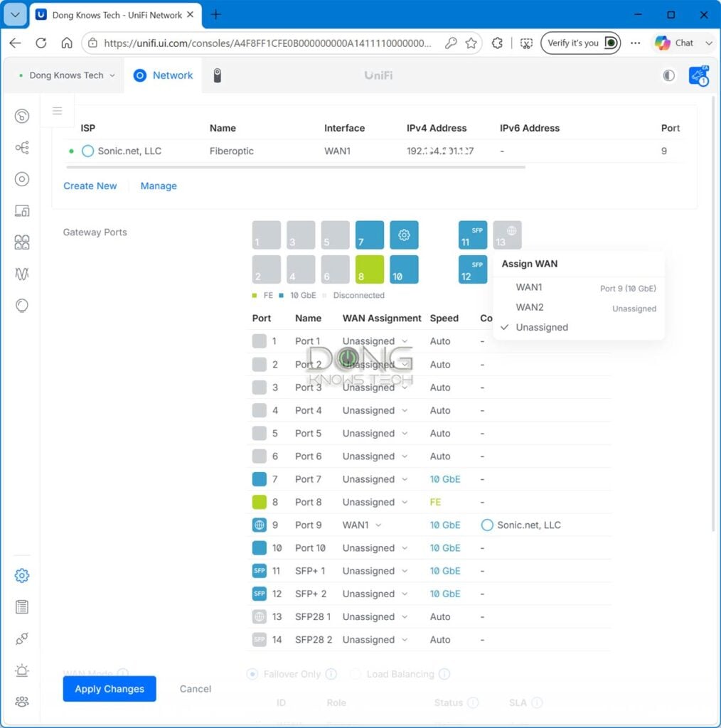
Task: Expand Port 4 WAN Assignment dropdown
Action: (375, 410)
